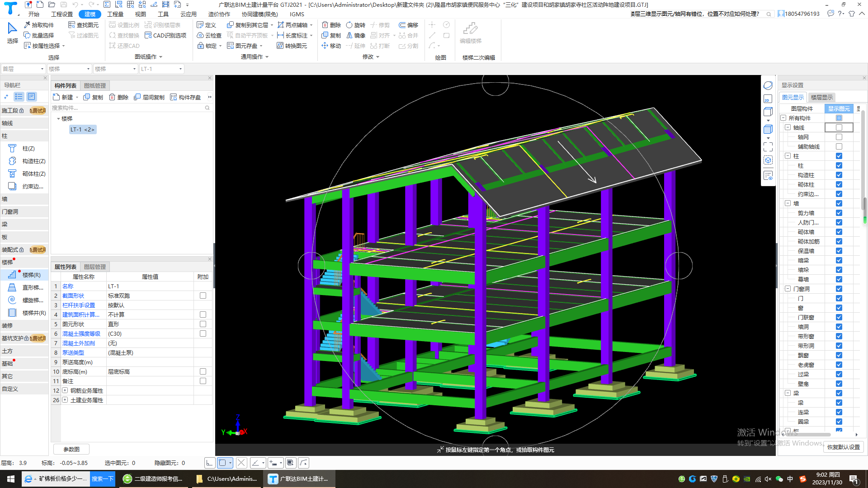Click the 编辑楼梯 tool icon
This screenshot has width=868, height=488.
pos(470,28)
